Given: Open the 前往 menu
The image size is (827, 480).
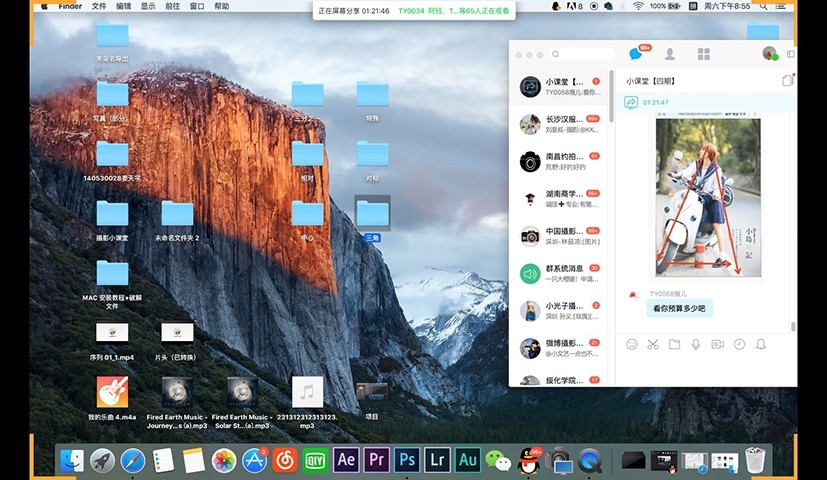Looking at the screenshot, I should point(172,6).
